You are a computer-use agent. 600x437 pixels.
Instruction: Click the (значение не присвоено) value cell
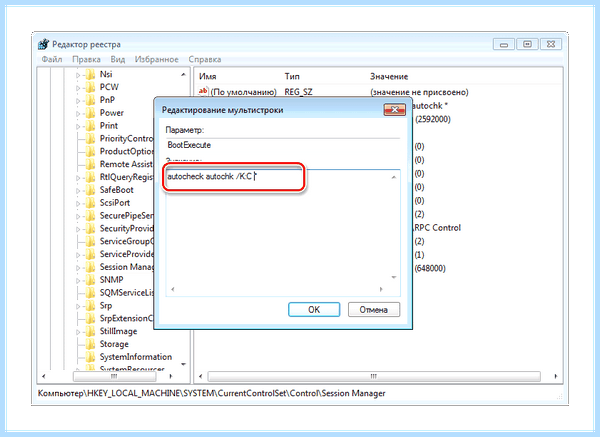[x=419, y=92]
